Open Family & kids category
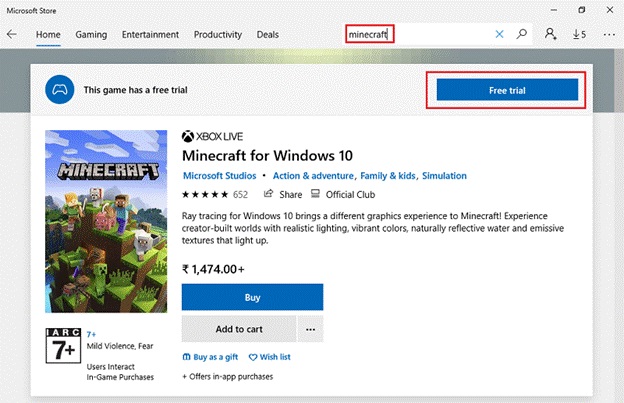Viewport: 624px width, 403px height. coord(388,176)
